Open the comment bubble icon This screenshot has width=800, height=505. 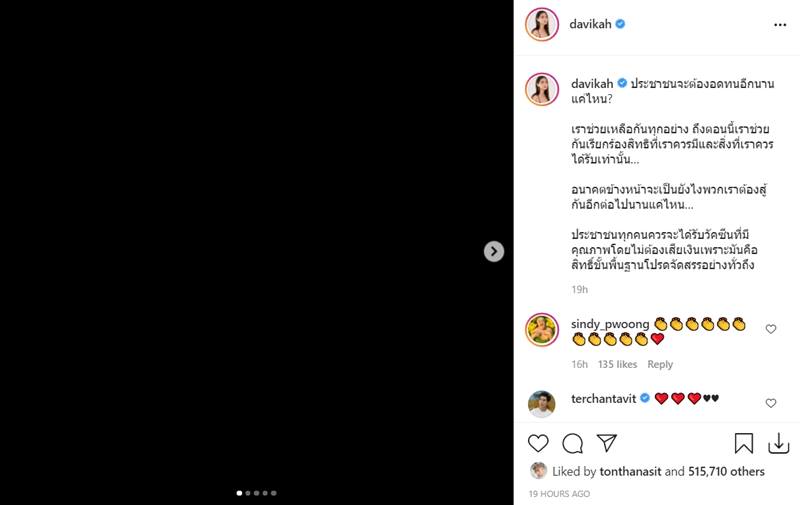point(572,443)
